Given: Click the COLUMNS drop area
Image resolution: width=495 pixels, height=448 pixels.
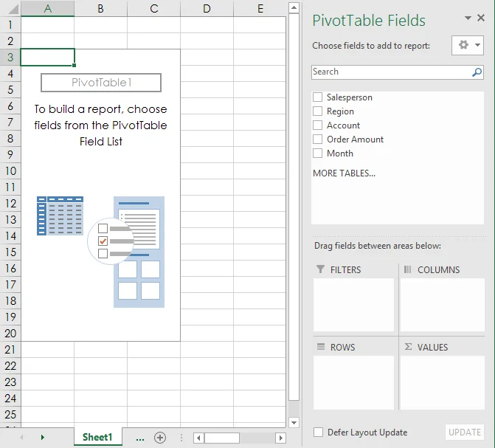Looking at the screenshot, I should (443, 305).
